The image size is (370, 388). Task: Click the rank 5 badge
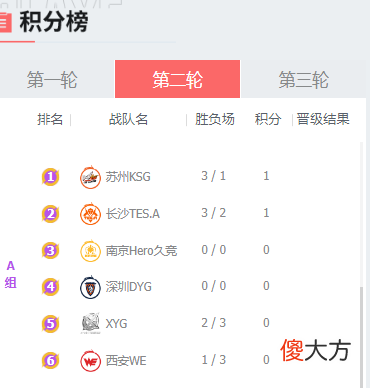pos(50,324)
